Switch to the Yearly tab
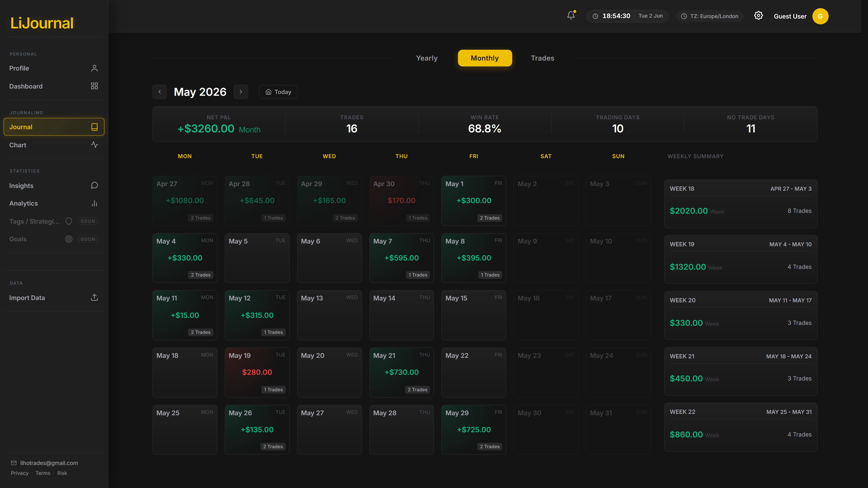This screenshot has height=488, width=868. point(427,58)
